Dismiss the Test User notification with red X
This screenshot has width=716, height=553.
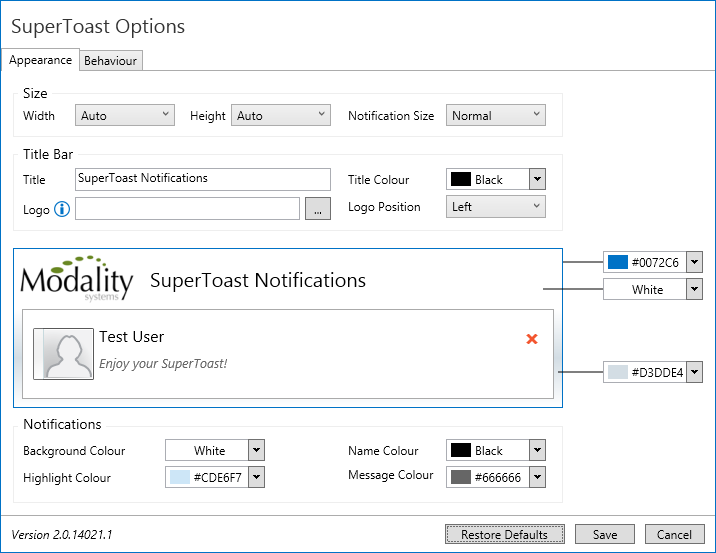tap(532, 339)
